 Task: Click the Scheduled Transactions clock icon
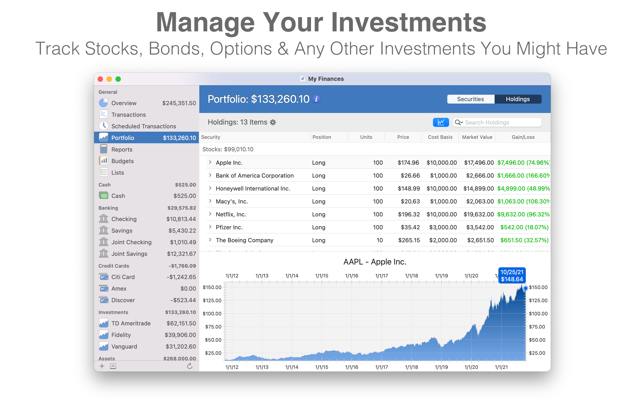click(x=103, y=126)
